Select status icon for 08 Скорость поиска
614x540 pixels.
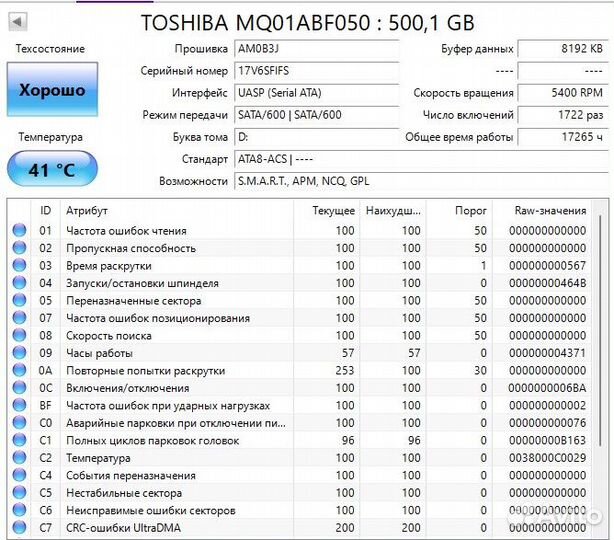[19, 335]
